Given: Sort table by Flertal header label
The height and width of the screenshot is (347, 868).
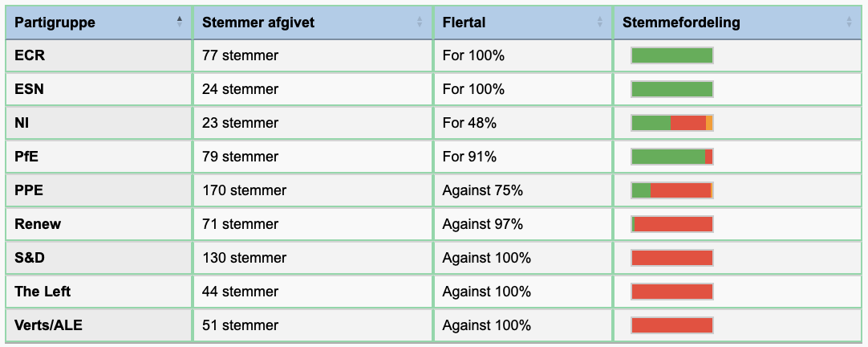Looking at the screenshot, I should coord(464,22).
